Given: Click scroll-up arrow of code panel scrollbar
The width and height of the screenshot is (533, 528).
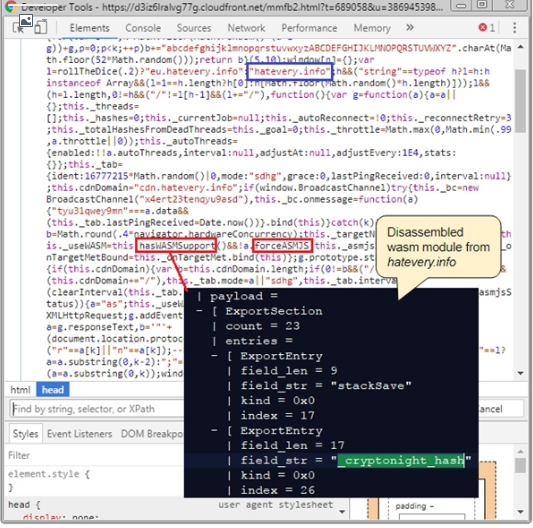Looking at the screenshot, I should [x=521, y=47].
